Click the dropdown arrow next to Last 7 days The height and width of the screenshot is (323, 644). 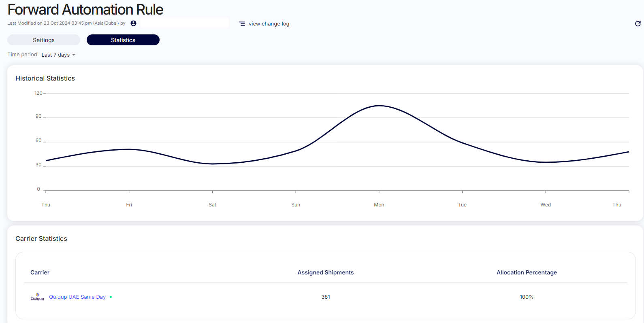pos(74,55)
